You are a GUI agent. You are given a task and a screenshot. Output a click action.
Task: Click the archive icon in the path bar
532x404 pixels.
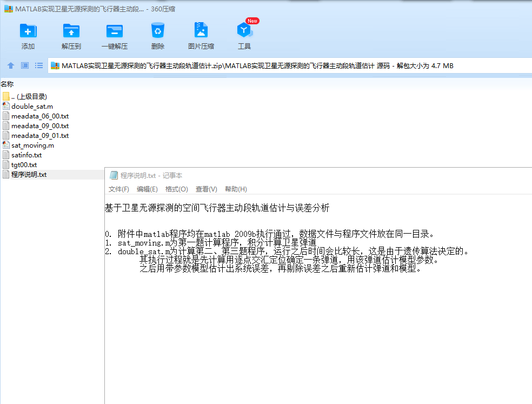[x=55, y=65]
